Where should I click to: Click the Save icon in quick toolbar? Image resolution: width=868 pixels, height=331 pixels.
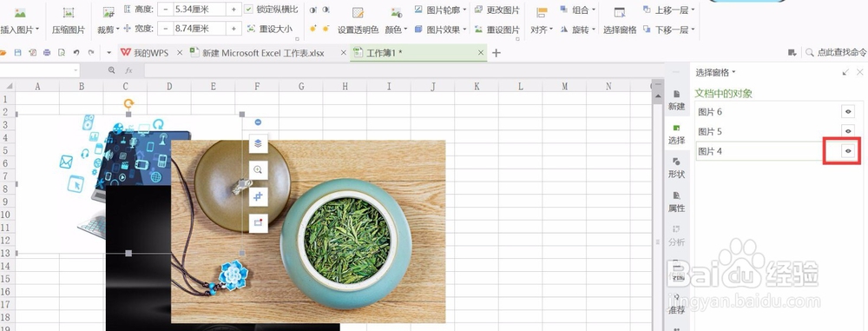(x=17, y=53)
